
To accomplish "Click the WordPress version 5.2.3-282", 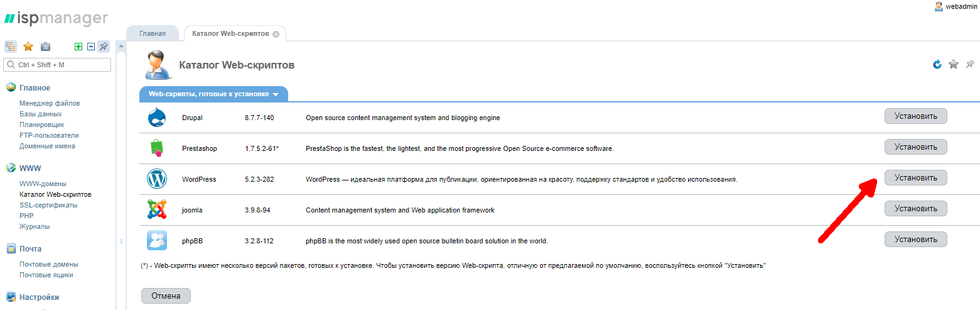I will pyautogui.click(x=259, y=179).
